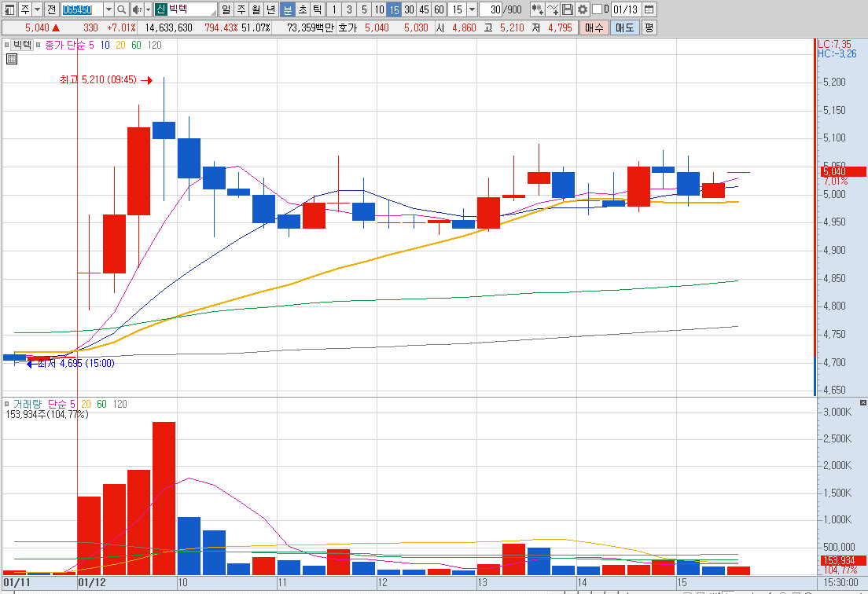Click the LC:7.35 indicator text
Screen dimensions: 868x594
[x=835, y=44]
